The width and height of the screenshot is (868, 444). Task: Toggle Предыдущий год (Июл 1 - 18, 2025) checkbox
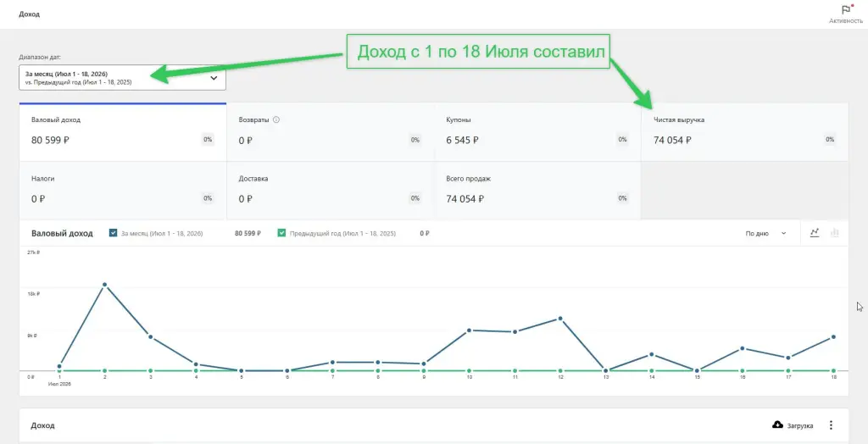point(281,234)
